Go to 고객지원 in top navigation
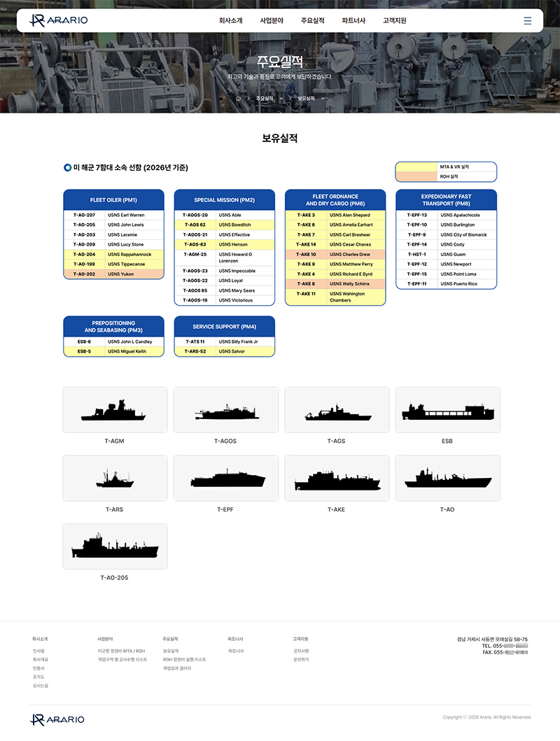Viewport: 560px width, 741px height. 394,21
